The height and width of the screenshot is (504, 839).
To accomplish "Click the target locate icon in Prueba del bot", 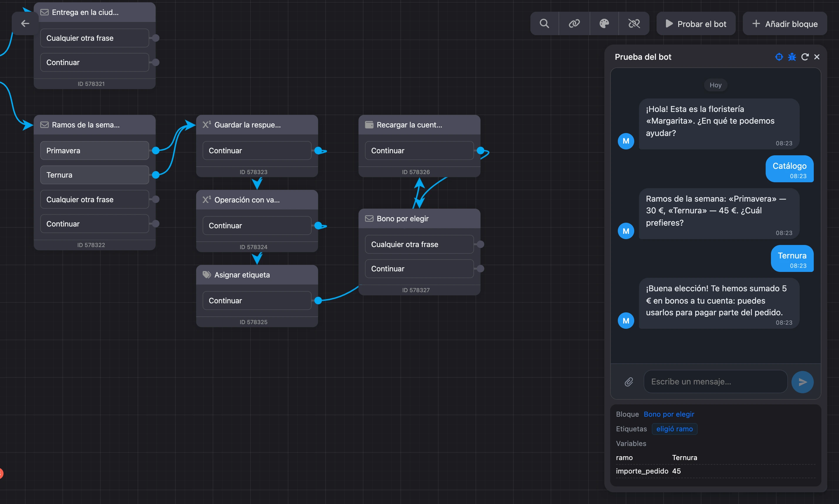I will coord(779,57).
